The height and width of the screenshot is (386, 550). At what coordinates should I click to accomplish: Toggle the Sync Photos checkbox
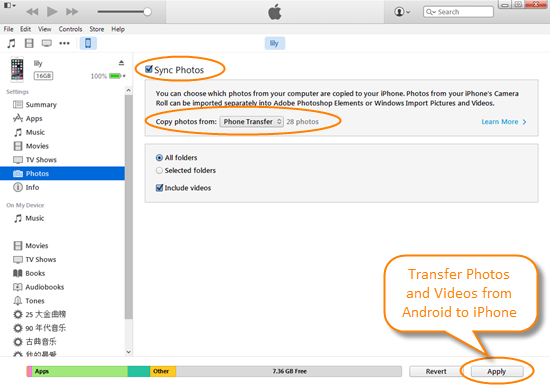149,69
